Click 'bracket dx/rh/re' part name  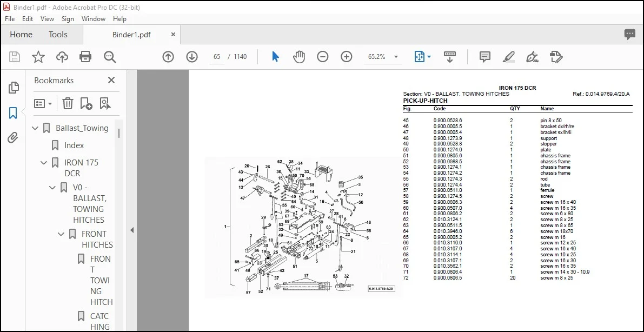(557, 127)
